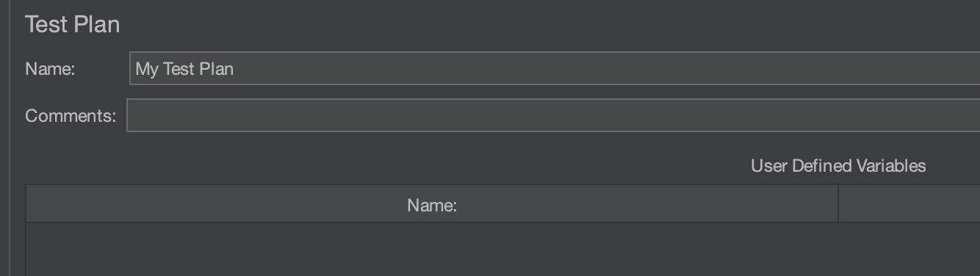Focus the empty Comments text field
The width and height of the screenshot is (980, 276).
(x=553, y=115)
